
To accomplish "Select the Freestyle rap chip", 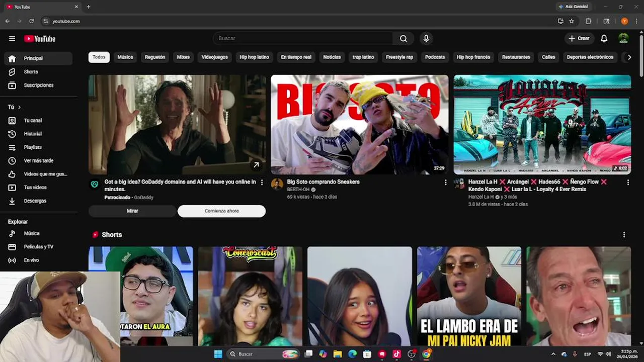I will pos(399,57).
